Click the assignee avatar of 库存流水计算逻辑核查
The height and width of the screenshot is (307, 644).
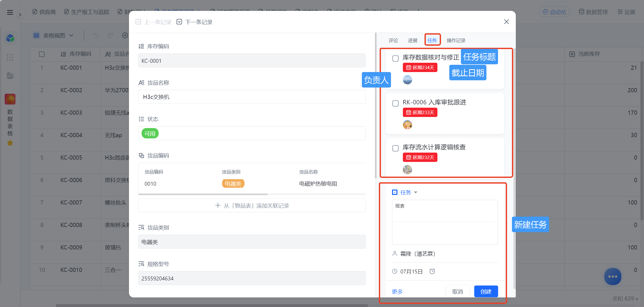click(x=407, y=170)
